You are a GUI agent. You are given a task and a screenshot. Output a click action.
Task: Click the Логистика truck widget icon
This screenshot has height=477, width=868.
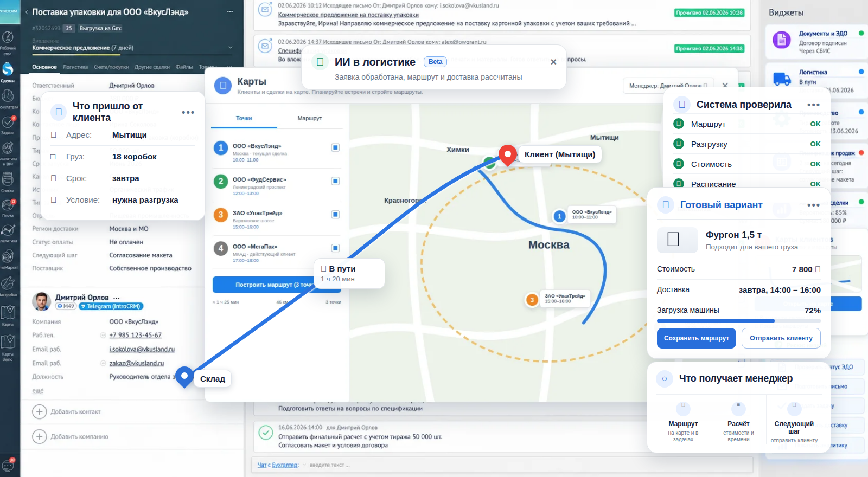(x=782, y=79)
